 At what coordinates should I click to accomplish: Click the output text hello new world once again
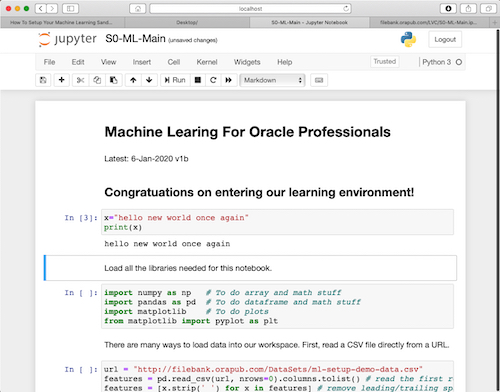pos(167,244)
